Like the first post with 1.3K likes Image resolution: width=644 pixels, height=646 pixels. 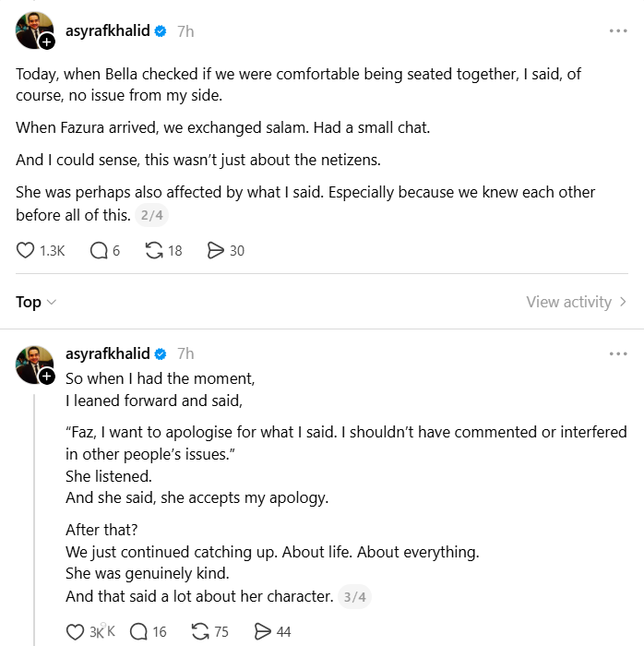[26, 250]
